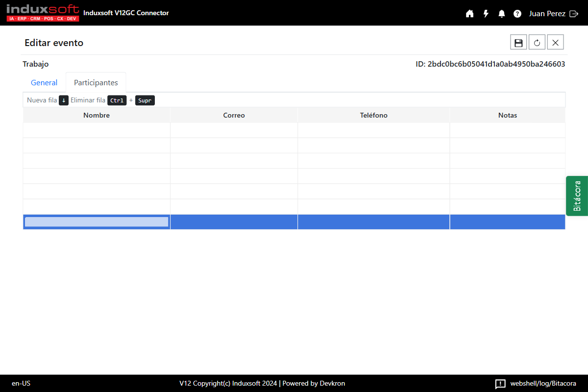Click the Nueva fila label
The image size is (588, 392).
click(42, 100)
